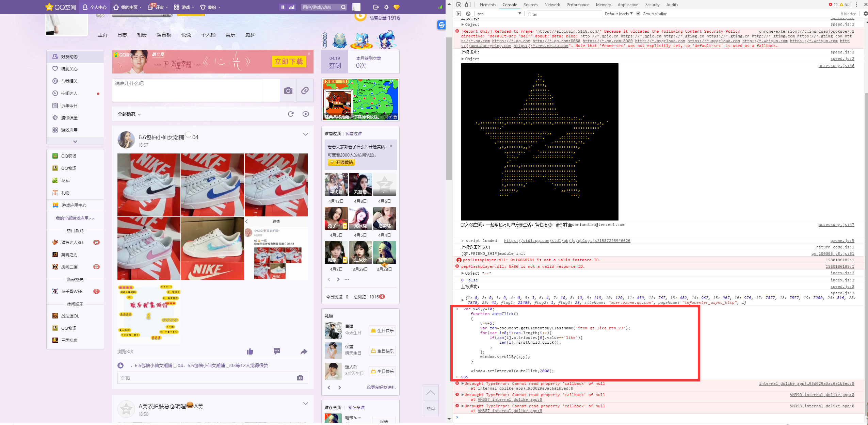Image resolution: width=868 pixels, height=425 pixels.
Task: Click the camera icon in the post box
Action: tap(288, 91)
